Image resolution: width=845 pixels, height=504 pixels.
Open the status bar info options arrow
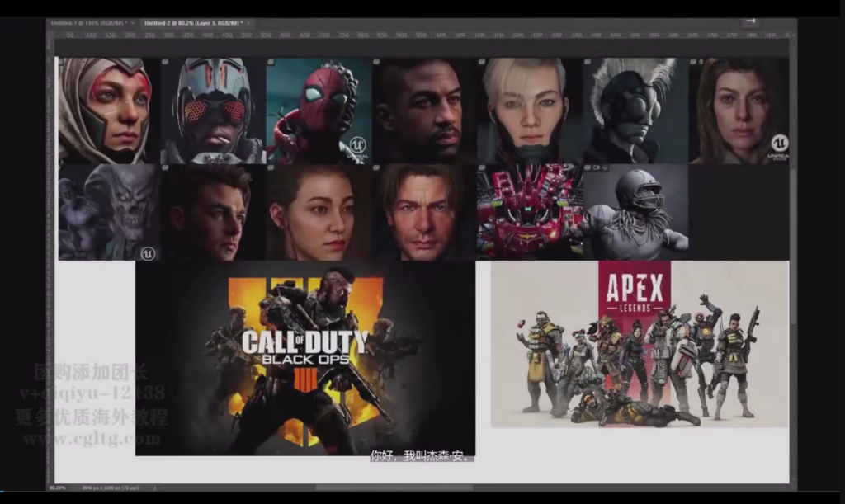point(154,488)
